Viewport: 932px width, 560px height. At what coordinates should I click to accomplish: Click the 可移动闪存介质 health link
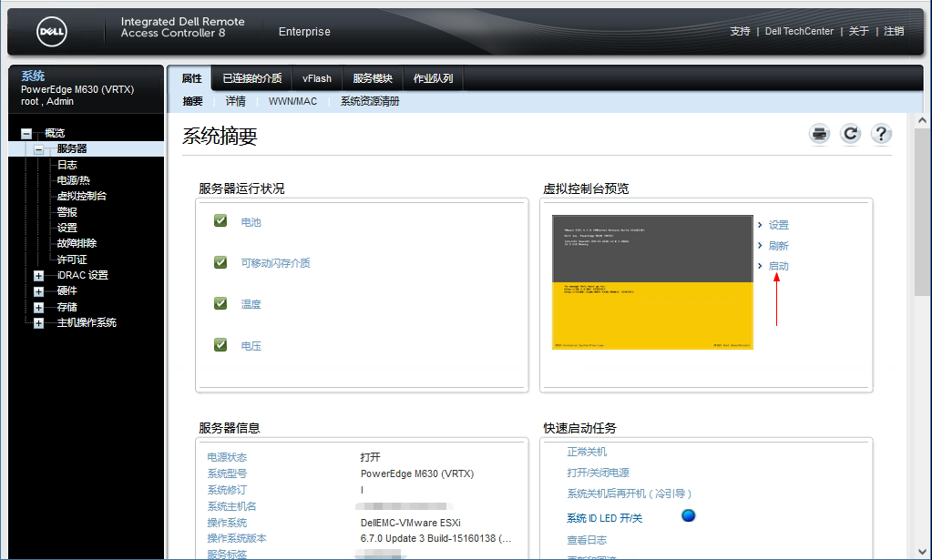[275, 263]
